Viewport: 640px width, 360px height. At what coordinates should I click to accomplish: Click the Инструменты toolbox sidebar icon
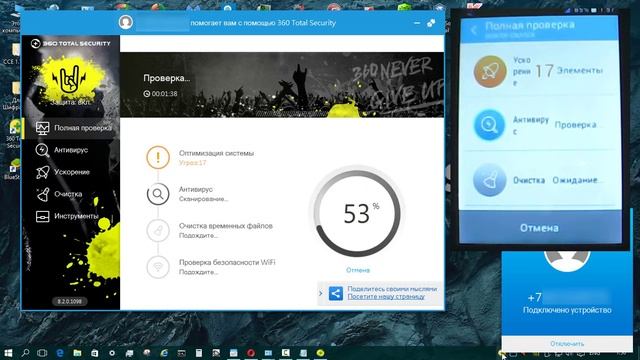pos(42,216)
